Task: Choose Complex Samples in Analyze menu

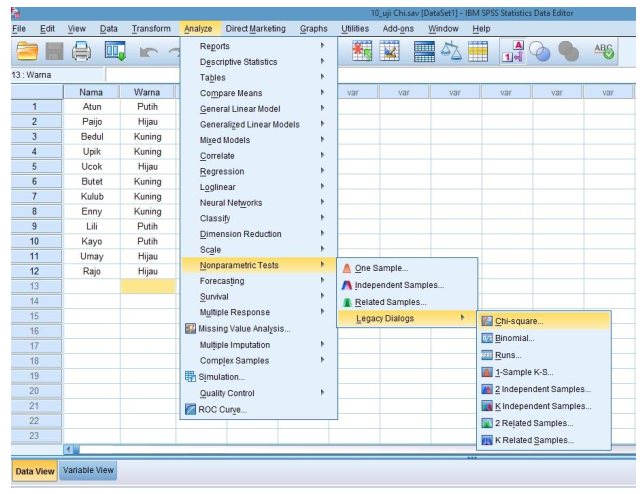Action: (x=259, y=360)
